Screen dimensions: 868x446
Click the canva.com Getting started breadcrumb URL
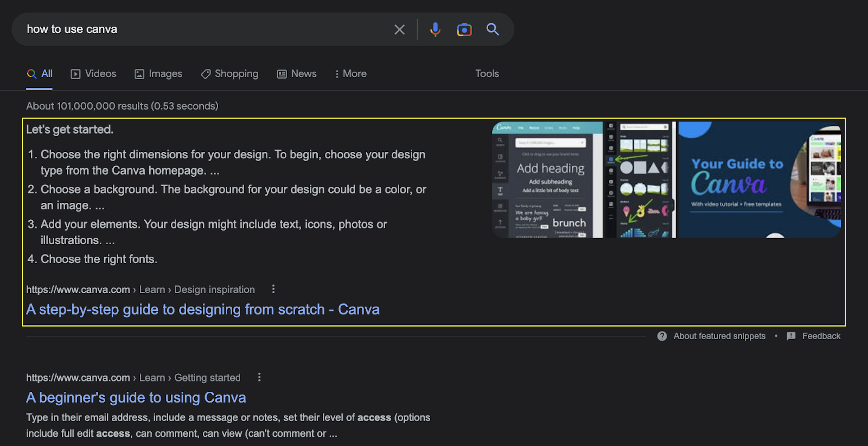[x=133, y=378]
